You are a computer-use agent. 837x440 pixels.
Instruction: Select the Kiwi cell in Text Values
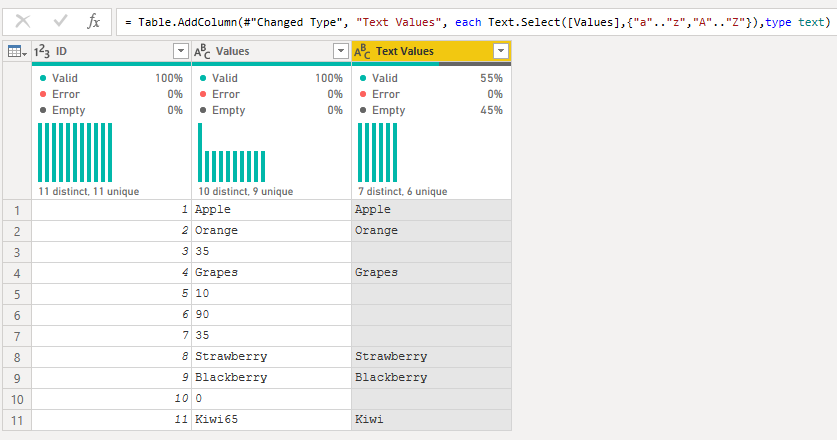coord(431,420)
